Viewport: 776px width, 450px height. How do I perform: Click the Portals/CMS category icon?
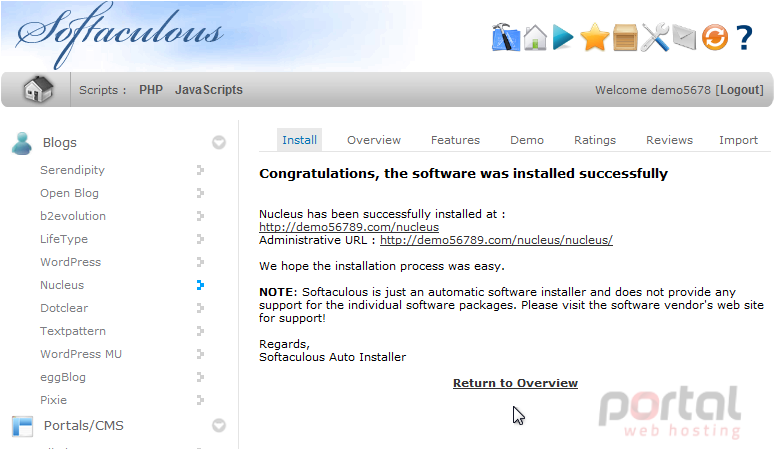pos(22,426)
